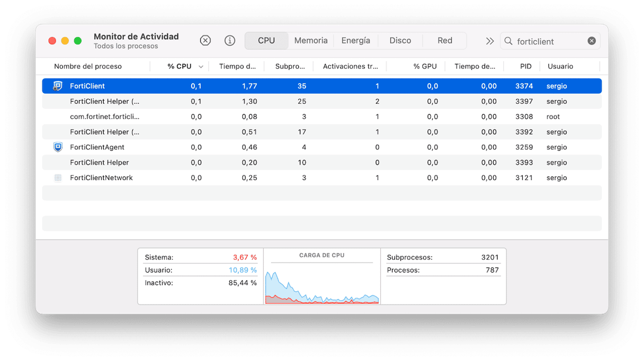Zoom window with the green button

click(78, 41)
